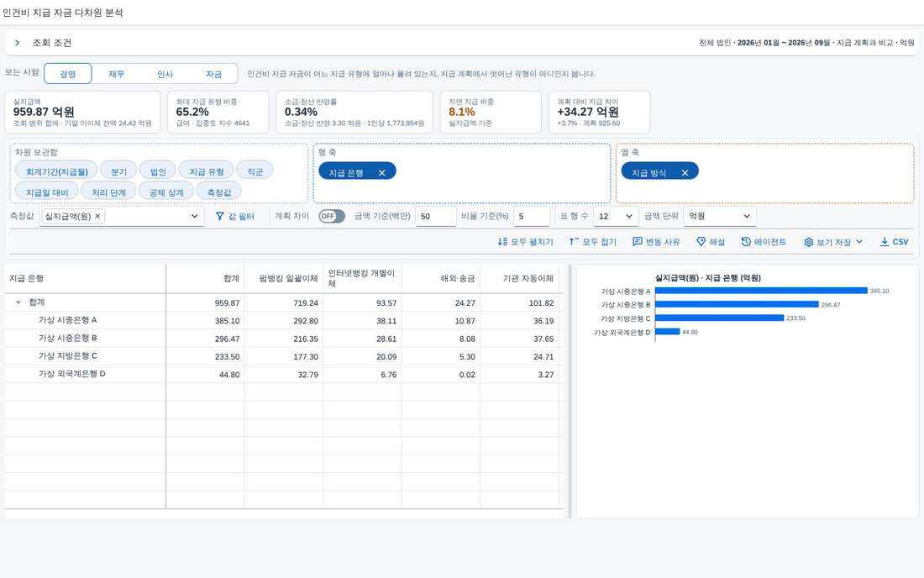Select the 경영 viewer tab
924x578 pixels.
click(68, 74)
